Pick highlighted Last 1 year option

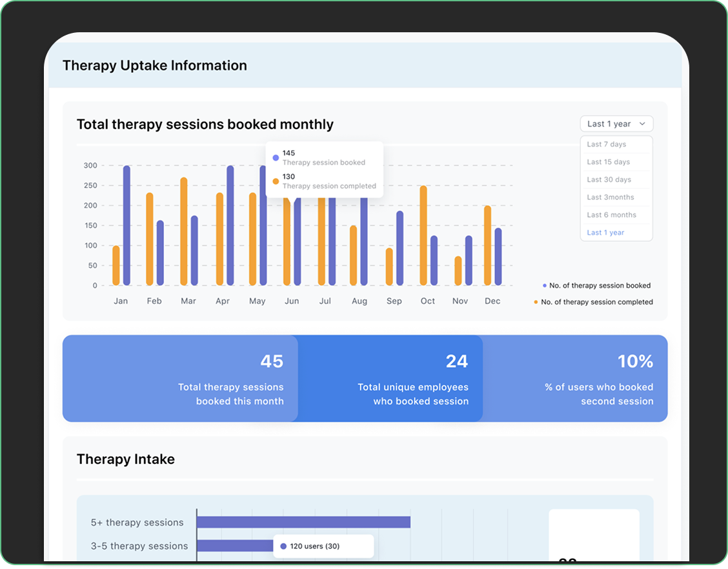(x=605, y=232)
